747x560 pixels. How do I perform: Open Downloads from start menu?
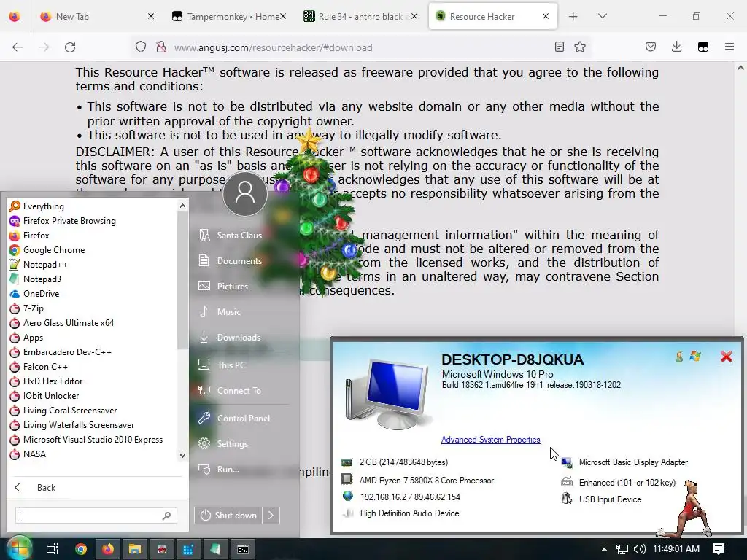(230, 338)
